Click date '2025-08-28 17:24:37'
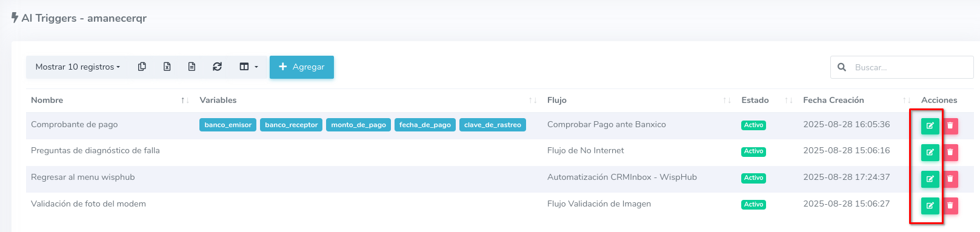The width and height of the screenshot is (980, 232). point(847,177)
